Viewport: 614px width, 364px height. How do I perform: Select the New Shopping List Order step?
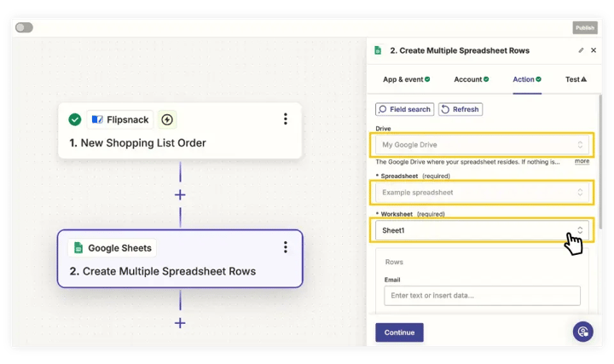(180, 130)
